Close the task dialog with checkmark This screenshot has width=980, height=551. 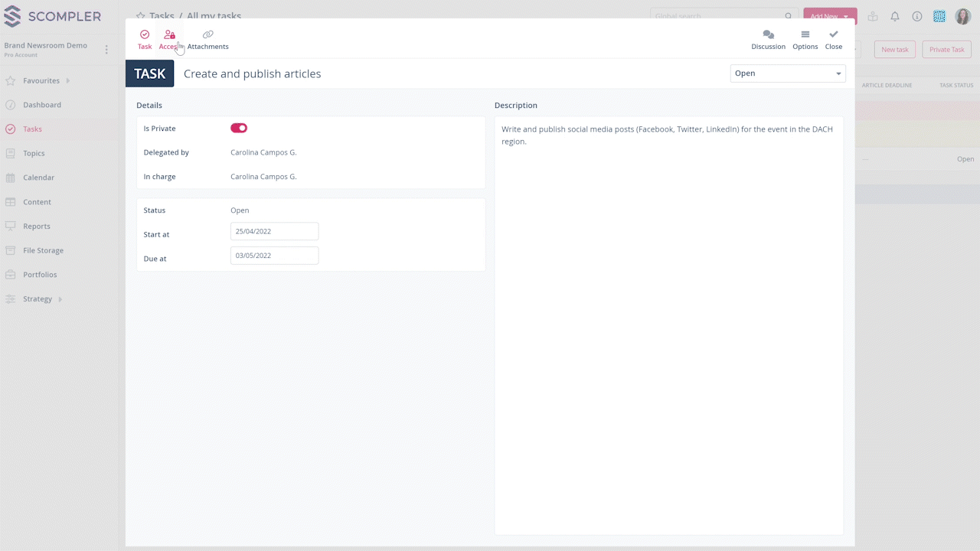click(x=833, y=35)
